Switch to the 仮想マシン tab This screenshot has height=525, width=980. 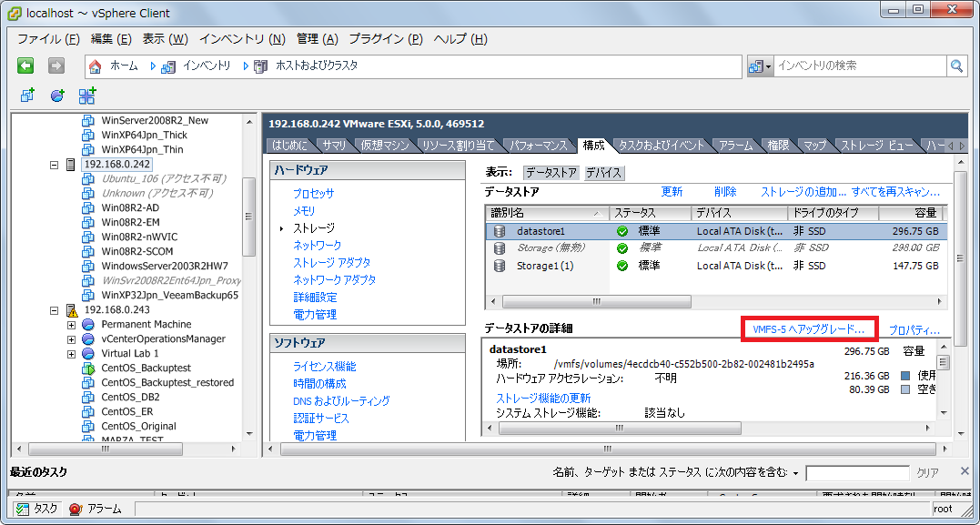click(385, 146)
